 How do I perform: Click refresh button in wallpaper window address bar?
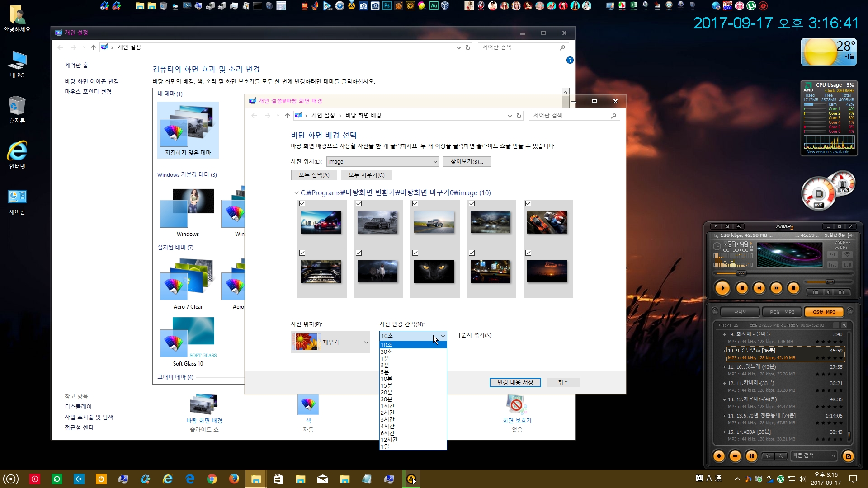pos(519,116)
